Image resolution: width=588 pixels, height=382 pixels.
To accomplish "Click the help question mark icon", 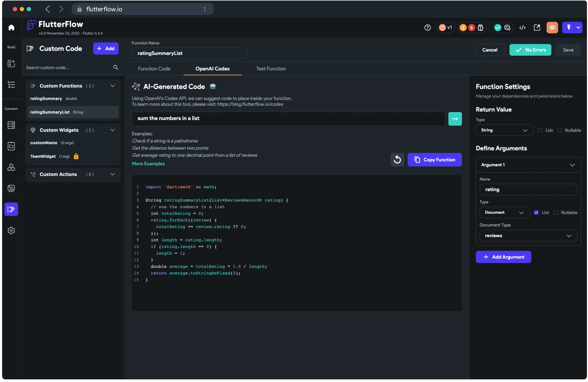I will pyautogui.click(x=428, y=28).
